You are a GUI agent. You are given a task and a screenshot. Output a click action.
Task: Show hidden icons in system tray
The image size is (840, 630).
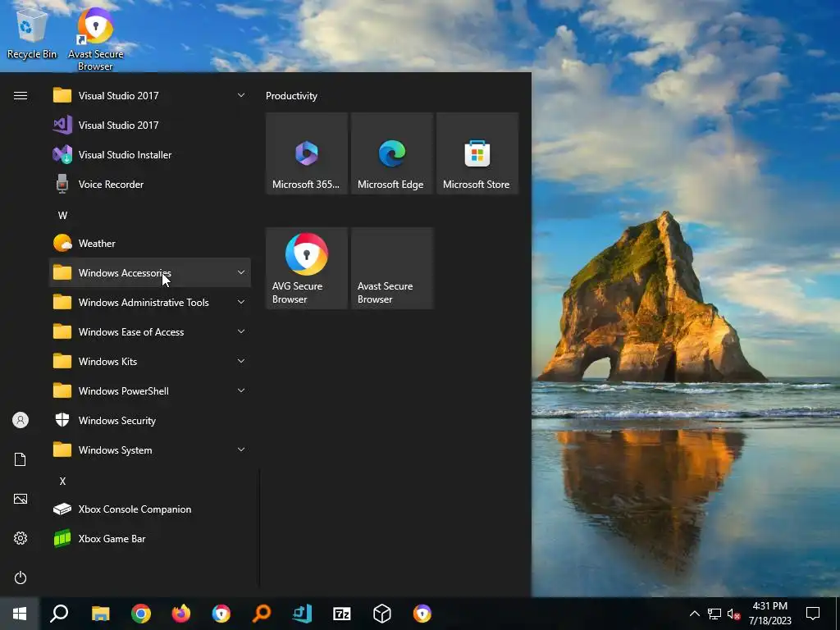[694, 614]
